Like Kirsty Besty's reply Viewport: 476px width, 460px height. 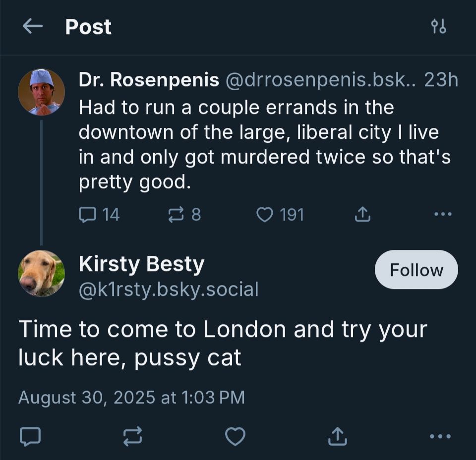(x=235, y=436)
